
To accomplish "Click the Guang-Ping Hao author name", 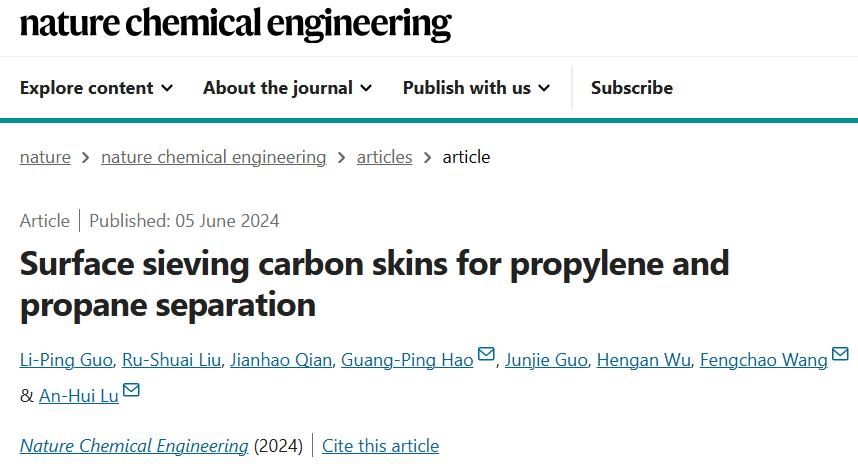I will [406, 360].
